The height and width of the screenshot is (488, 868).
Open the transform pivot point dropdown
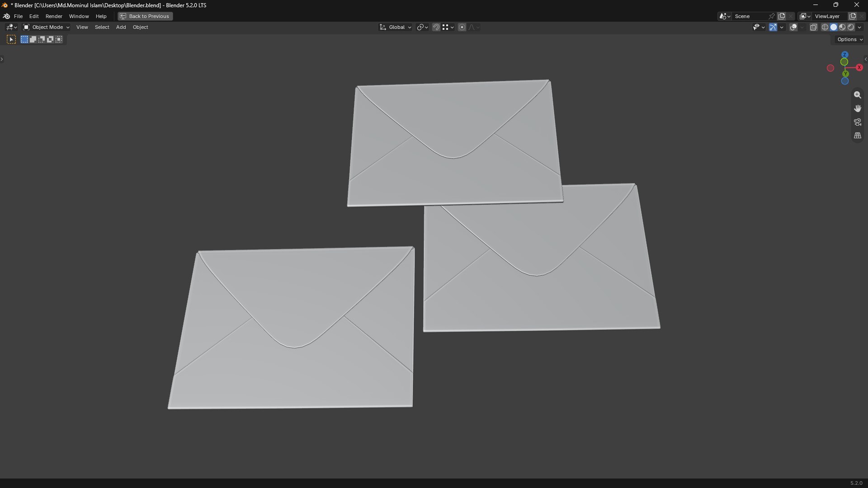(x=422, y=27)
